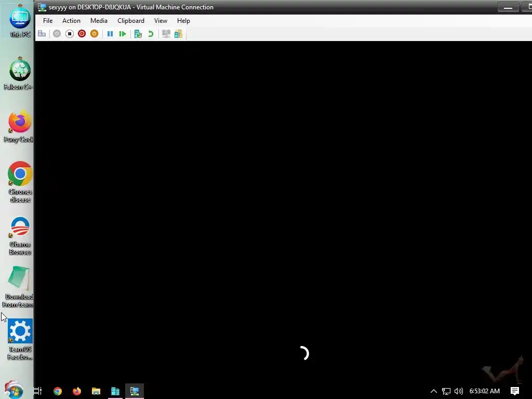Click the window title bar app icon
This screenshot has width=532, height=399.
[x=42, y=7]
